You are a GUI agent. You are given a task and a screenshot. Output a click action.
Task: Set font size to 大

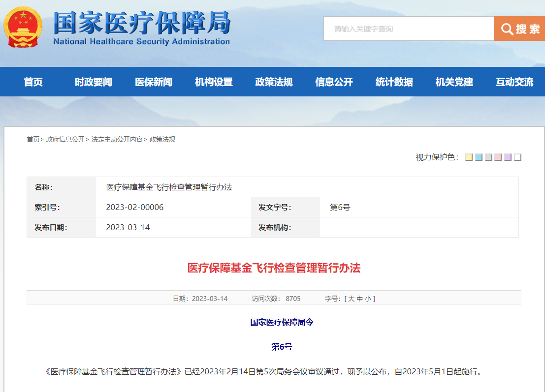(351, 299)
